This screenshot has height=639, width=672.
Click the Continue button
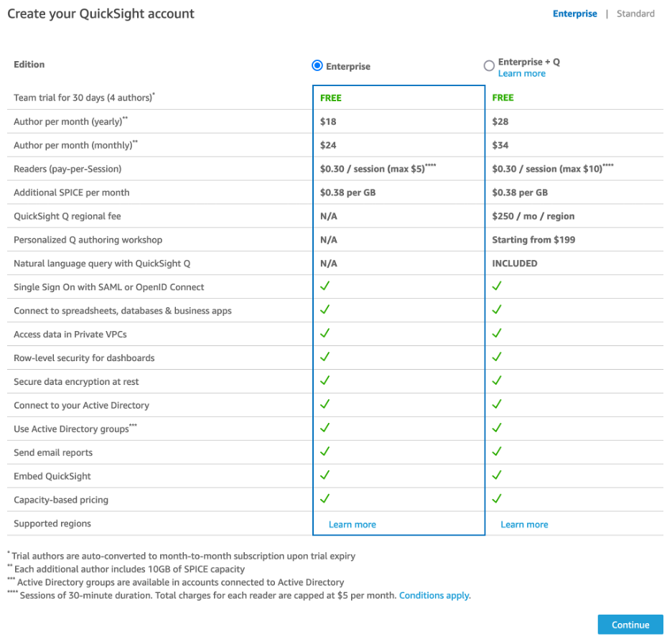(x=630, y=624)
